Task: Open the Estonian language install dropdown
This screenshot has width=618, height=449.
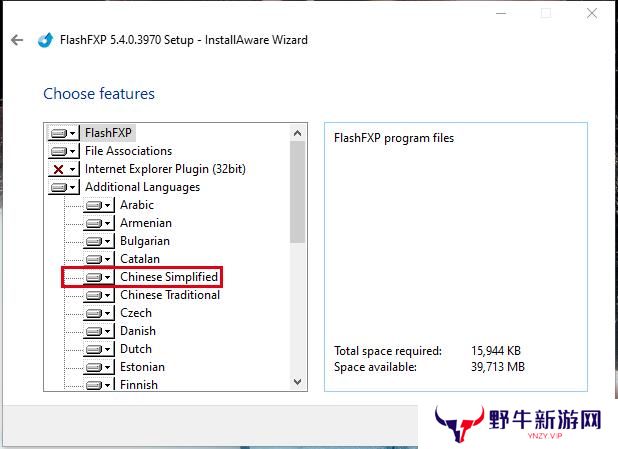Action: [99, 367]
